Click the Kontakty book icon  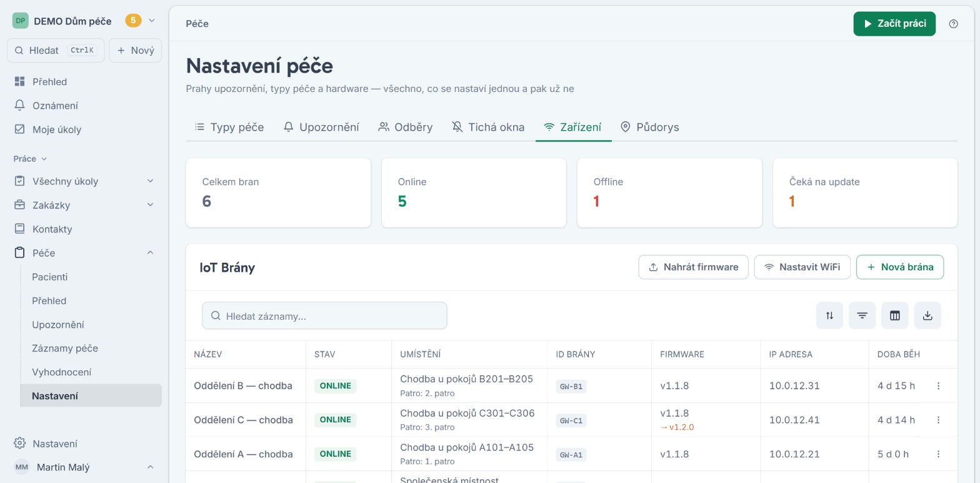(x=19, y=229)
